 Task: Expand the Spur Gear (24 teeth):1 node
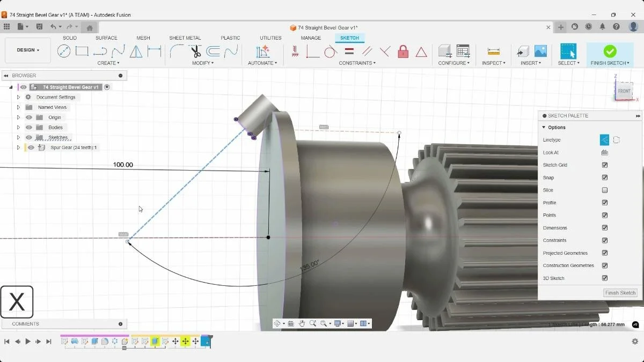pyautogui.click(x=18, y=147)
